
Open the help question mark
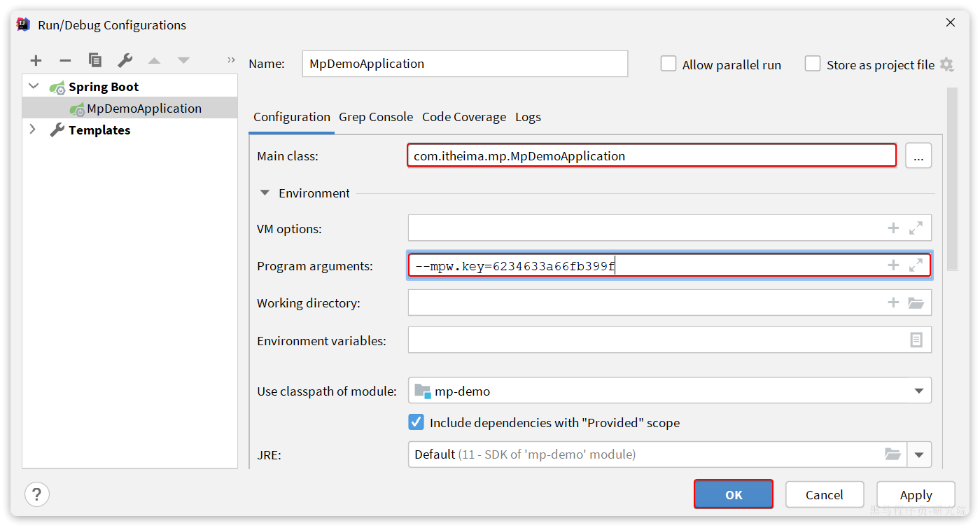pos(37,494)
